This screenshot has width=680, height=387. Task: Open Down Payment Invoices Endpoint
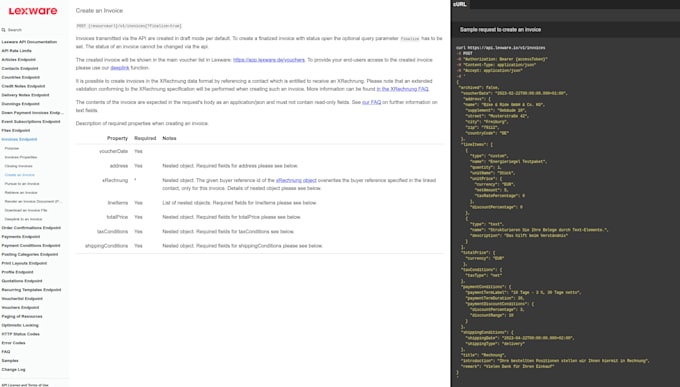tap(33, 113)
